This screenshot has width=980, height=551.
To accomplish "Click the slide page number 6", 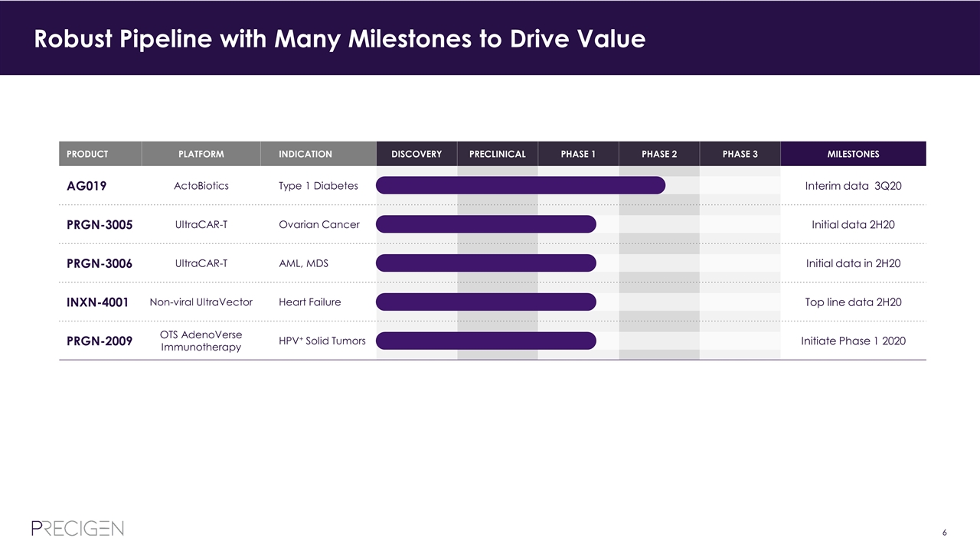I will coord(945,533).
